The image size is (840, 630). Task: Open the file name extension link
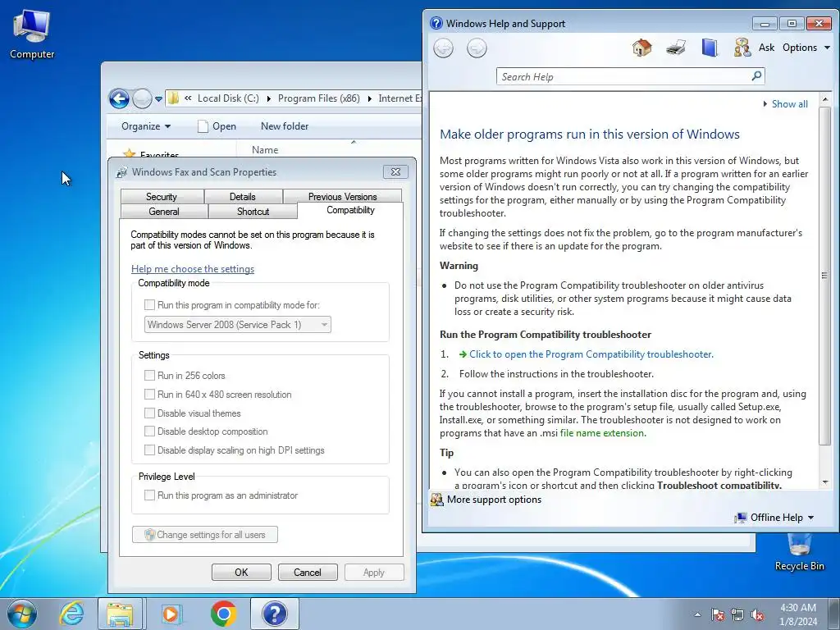click(x=603, y=433)
